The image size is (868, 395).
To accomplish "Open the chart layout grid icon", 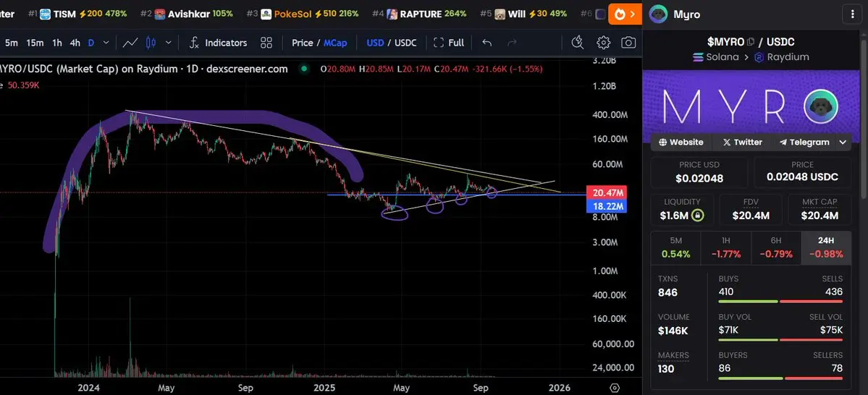I will coord(266,43).
